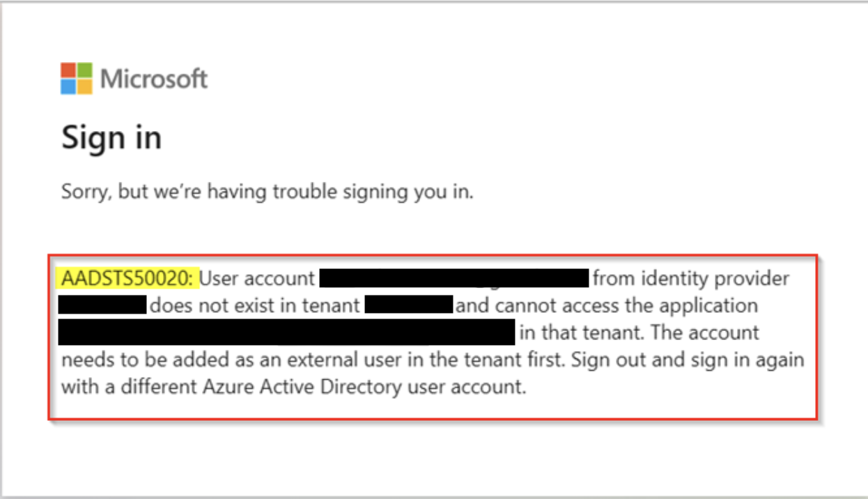Click the red square in Microsoft logo
The width and height of the screenshot is (868, 499).
click(68, 70)
